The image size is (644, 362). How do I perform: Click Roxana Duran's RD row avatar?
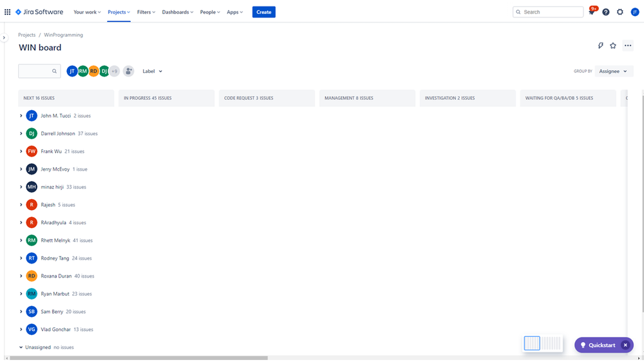click(32, 276)
